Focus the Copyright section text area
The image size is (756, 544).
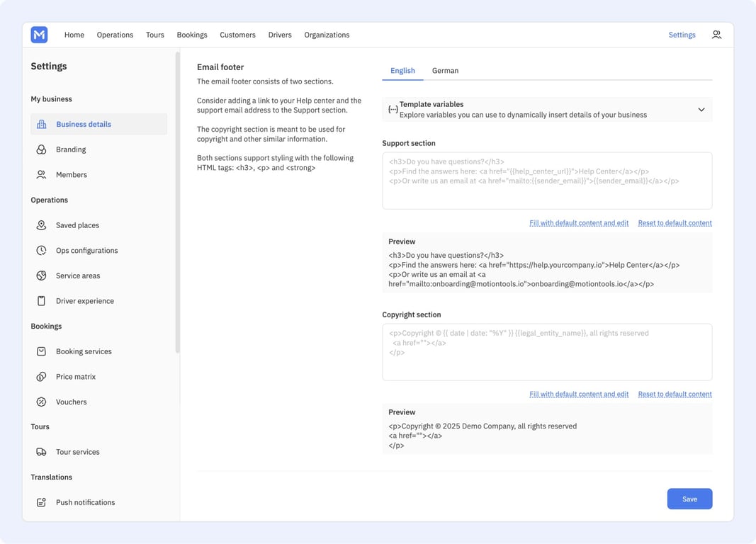coord(547,352)
